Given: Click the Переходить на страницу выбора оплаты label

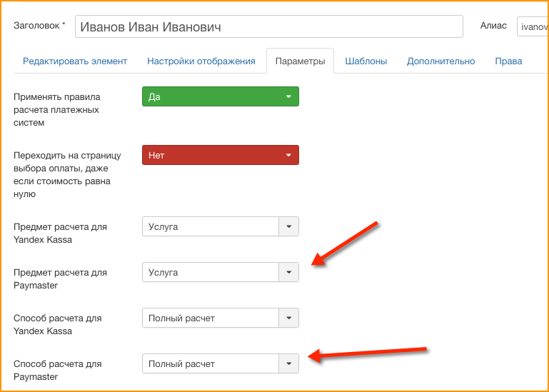Looking at the screenshot, I should [67, 174].
